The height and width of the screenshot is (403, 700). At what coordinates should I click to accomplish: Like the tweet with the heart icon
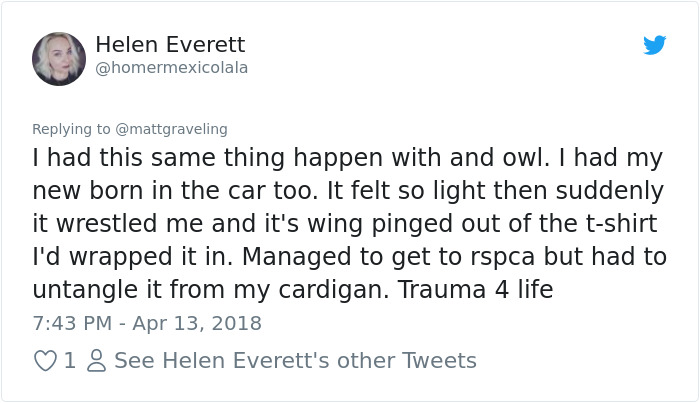point(45,360)
